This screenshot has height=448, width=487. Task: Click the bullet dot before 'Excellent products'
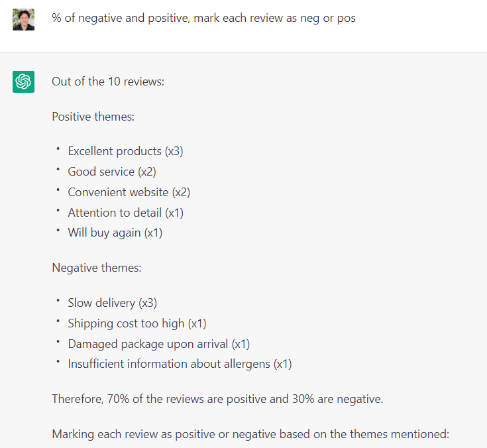pos(58,150)
